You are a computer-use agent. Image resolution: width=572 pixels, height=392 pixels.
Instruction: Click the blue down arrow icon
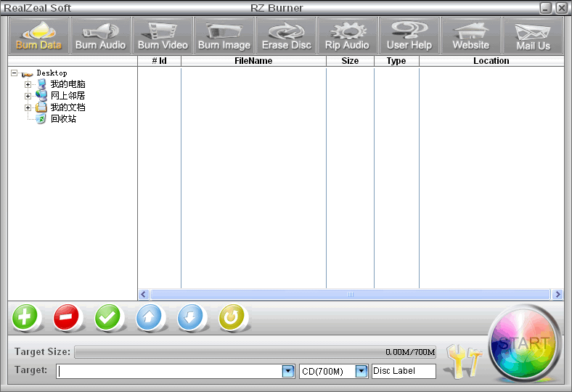coord(192,317)
